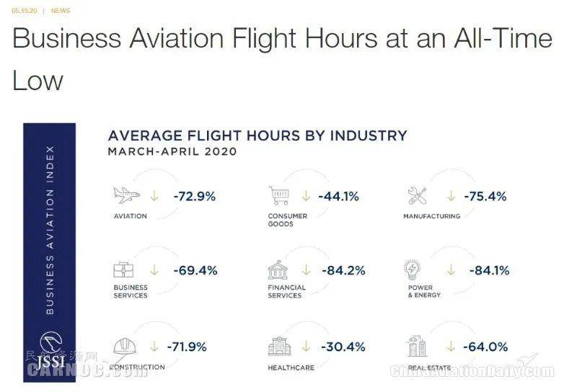Click the hard hat Construction icon
This screenshot has width=577, height=392.
[124, 347]
